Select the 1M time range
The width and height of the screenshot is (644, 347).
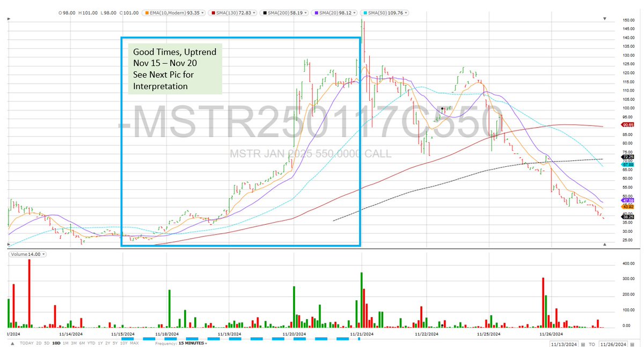65,343
